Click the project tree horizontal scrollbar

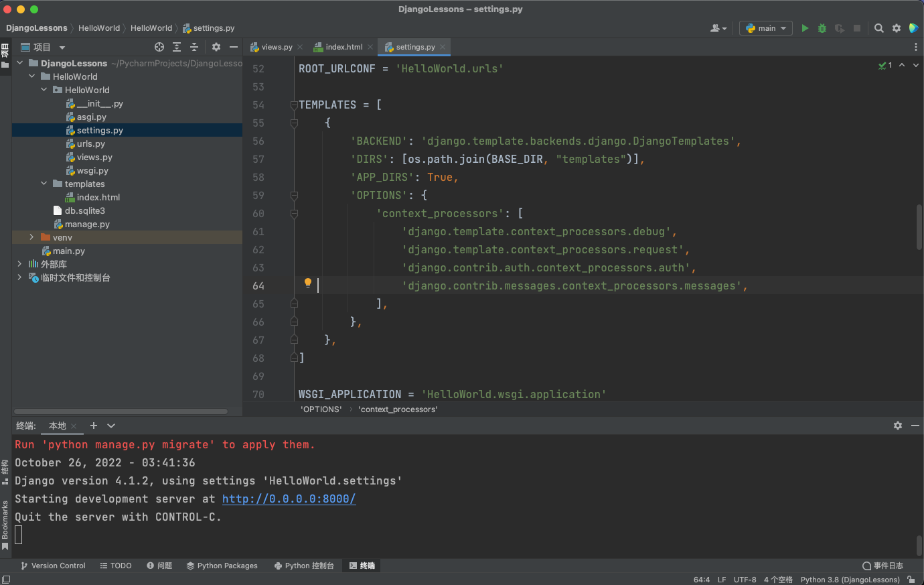(x=121, y=411)
